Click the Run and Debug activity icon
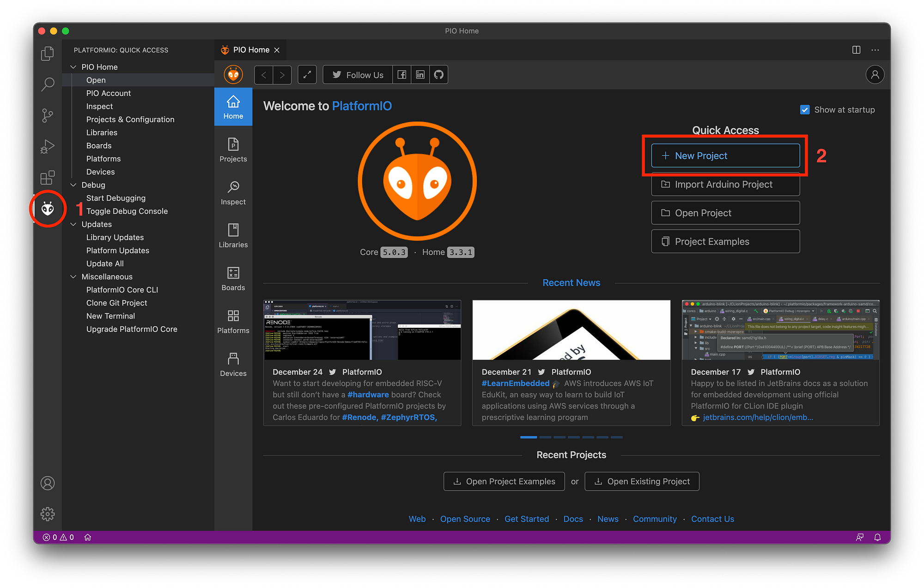This screenshot has height=588, width=924. (48, 147)
